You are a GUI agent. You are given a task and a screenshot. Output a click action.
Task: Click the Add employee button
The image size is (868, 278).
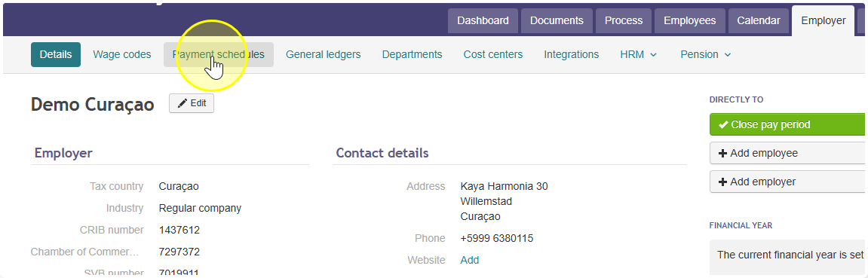point(787,153)
